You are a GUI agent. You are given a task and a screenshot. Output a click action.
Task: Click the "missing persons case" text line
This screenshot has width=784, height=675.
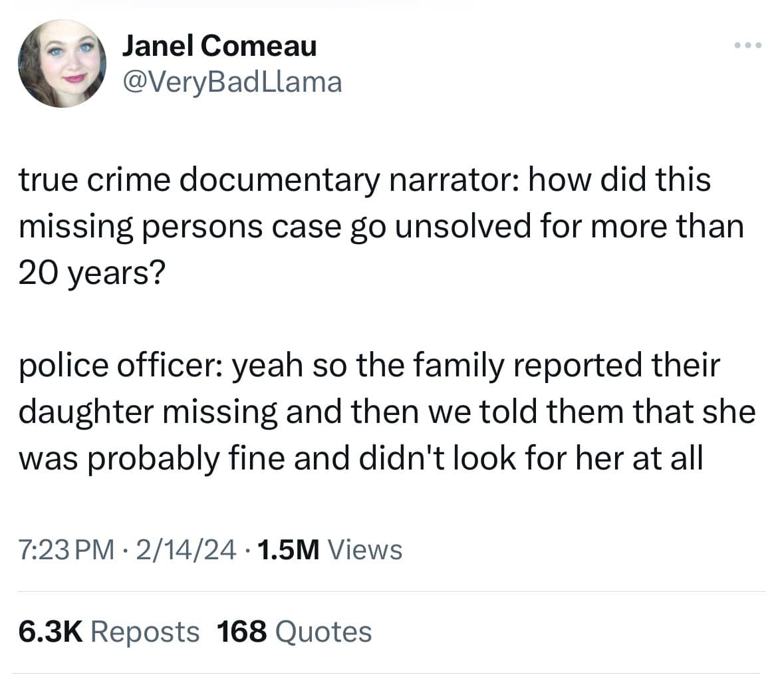(380, 227)
